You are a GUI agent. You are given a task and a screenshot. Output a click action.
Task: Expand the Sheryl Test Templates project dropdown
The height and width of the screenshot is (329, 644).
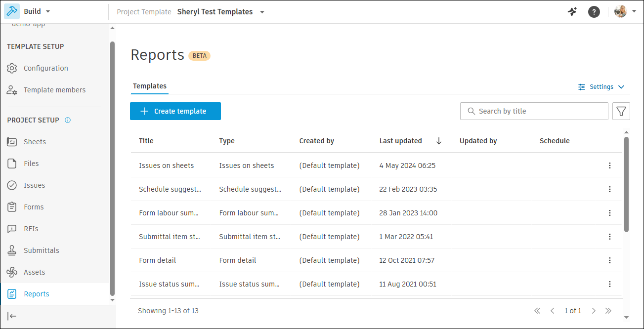click(x=262, y=12)
